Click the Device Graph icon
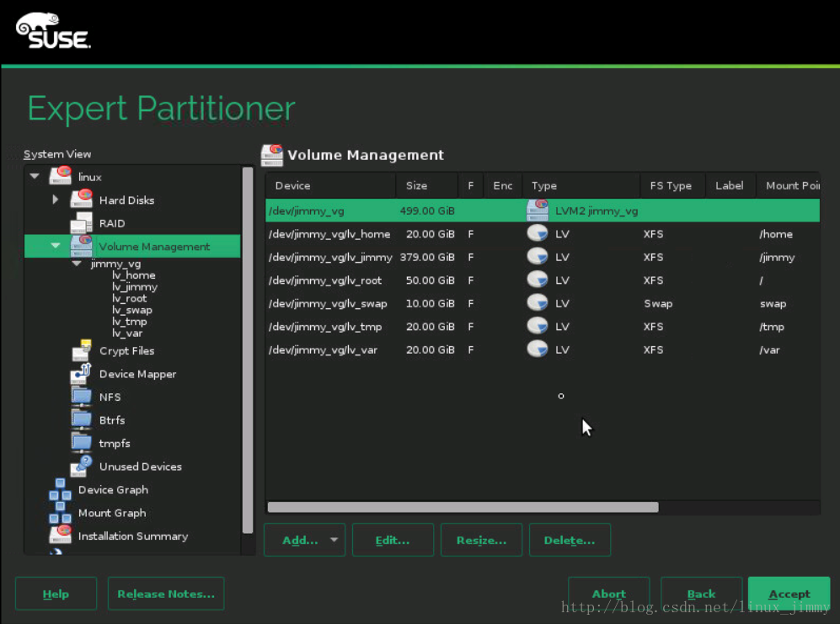Viewport: 840px width, 624px height. pos(60,489)
